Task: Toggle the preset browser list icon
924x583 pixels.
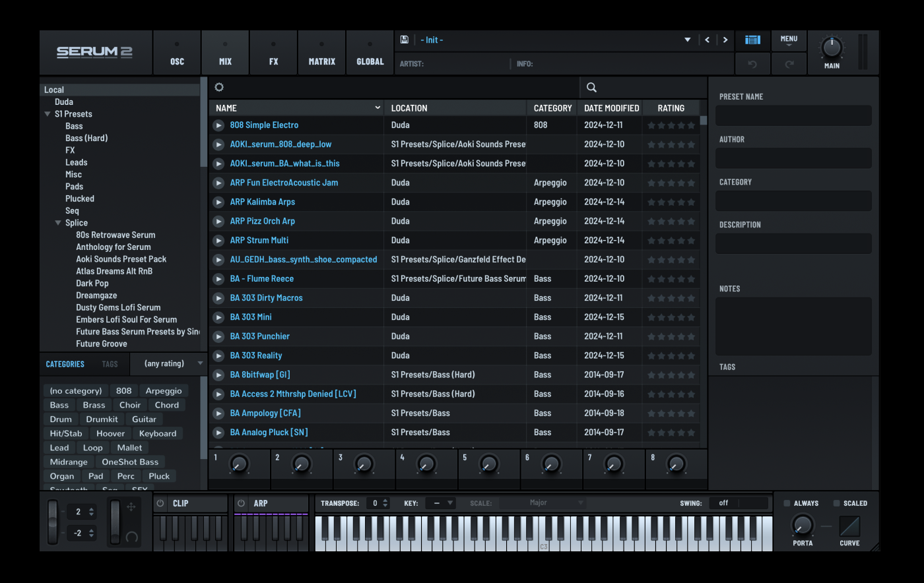Action: pos(752,40)
